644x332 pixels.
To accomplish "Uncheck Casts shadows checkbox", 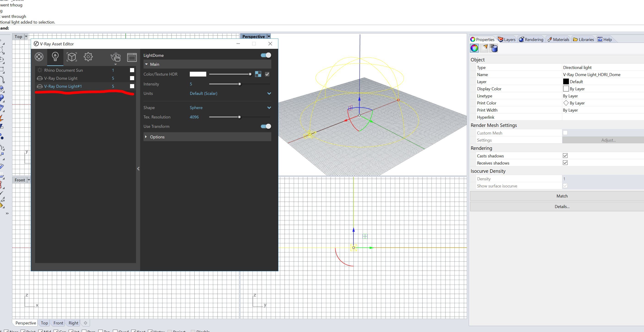I will tap(565, 156).
